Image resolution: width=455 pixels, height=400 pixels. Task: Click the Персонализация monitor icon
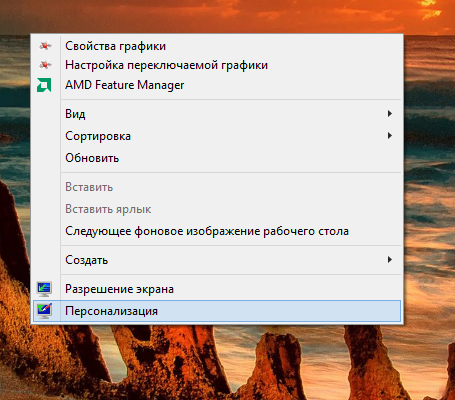[x=44, y=311]
